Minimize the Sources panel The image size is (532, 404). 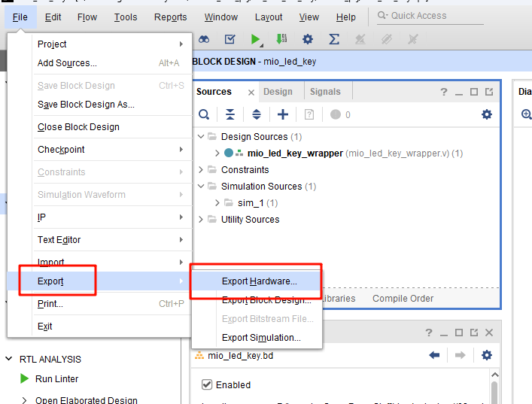pos(459,93)
